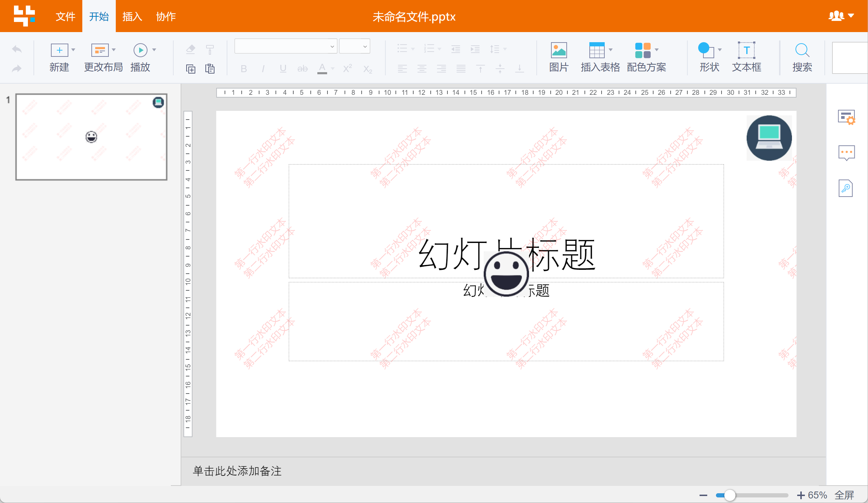
Task: Toggle strikethrough formatting
Action: point(302,69)
